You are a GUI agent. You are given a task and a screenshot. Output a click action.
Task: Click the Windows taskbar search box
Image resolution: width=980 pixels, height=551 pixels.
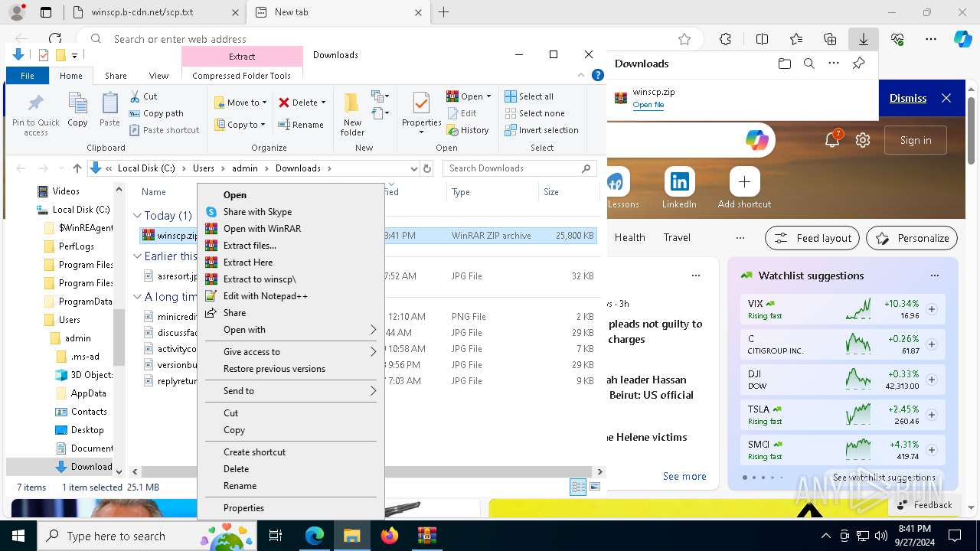point(145,536)
